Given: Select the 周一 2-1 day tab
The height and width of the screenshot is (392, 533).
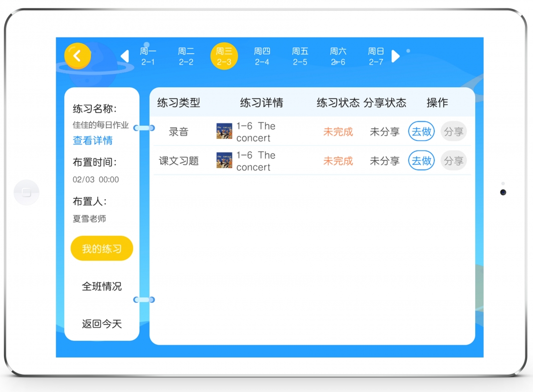Looking at the screenshot, I should coord(148,56).
